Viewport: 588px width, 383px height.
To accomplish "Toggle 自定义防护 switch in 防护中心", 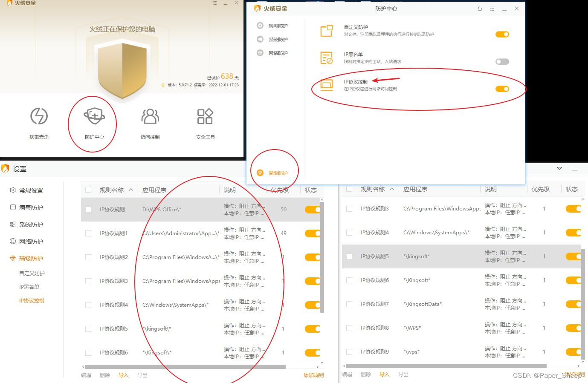I will tap(502, 35).
